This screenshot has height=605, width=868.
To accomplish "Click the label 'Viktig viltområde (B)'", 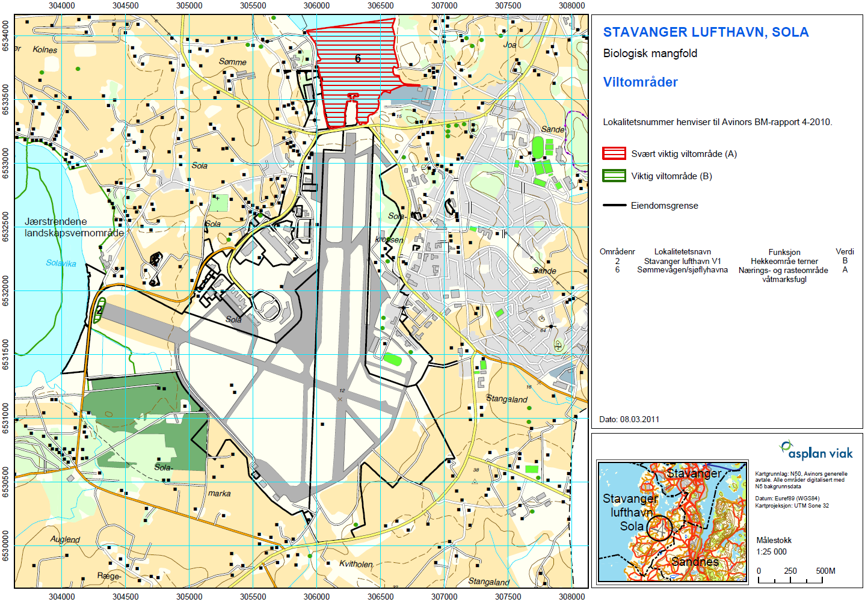I will pyautogui.click(x=671, y=176).
